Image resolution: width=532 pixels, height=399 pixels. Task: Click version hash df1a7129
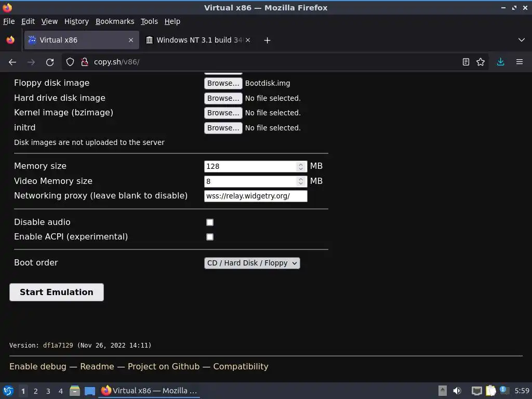tap(58, 345)
